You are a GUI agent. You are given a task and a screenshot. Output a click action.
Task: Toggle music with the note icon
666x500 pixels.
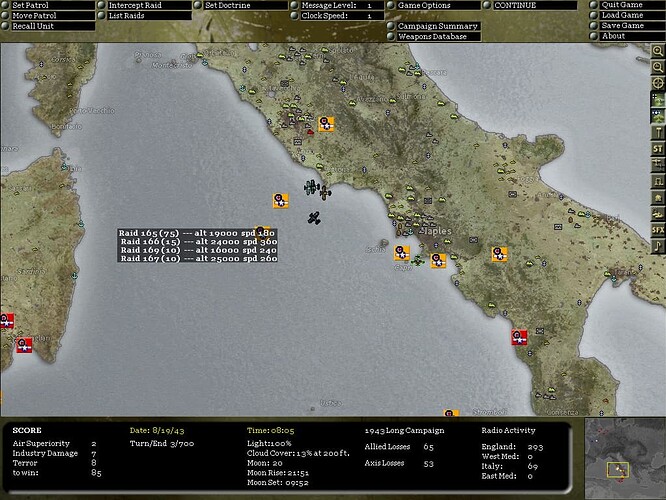[x=658, y=246]
